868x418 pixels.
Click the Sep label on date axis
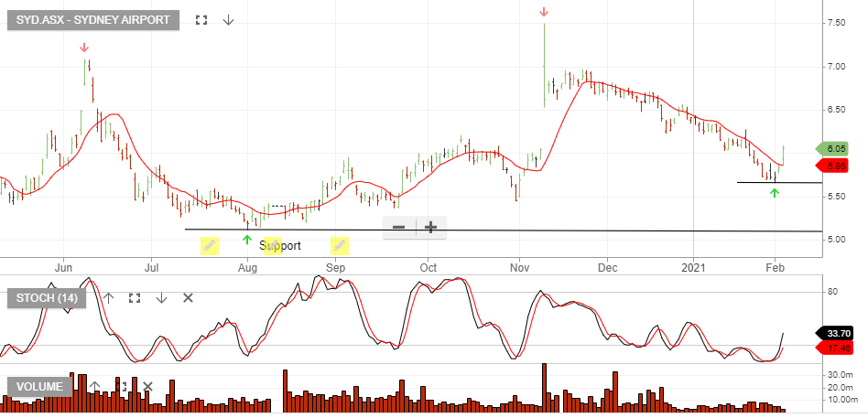point(335,268)
